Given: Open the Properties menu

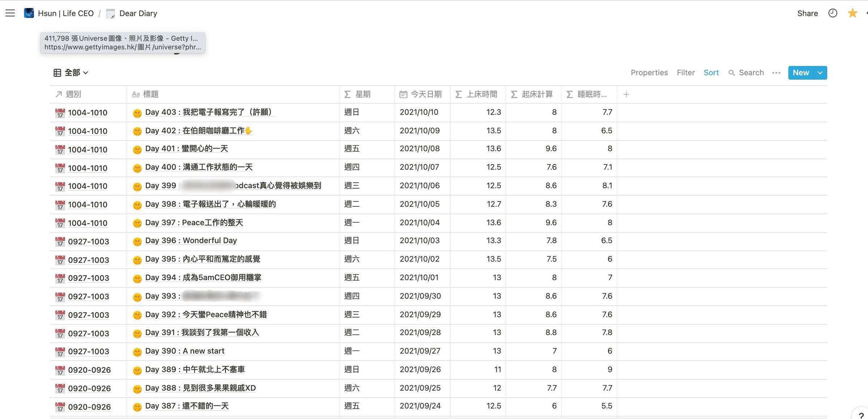Looking at the screenshot, I should (649, 73).
